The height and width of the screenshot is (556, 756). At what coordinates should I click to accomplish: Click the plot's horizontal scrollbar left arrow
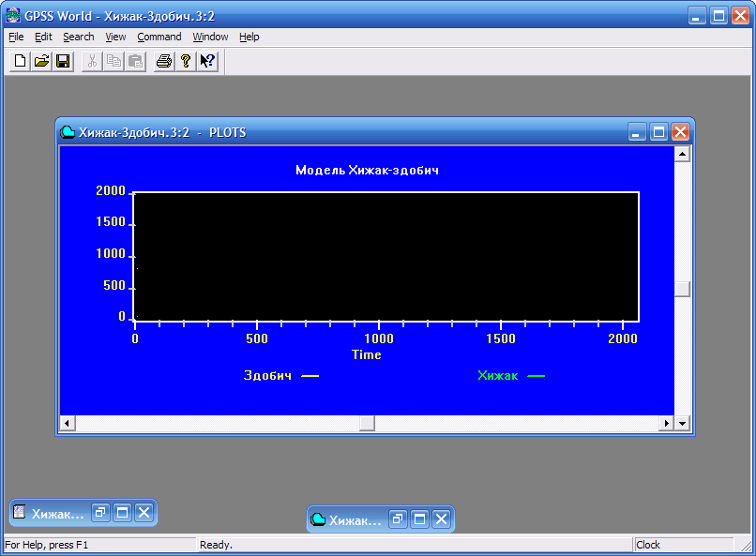67,424
